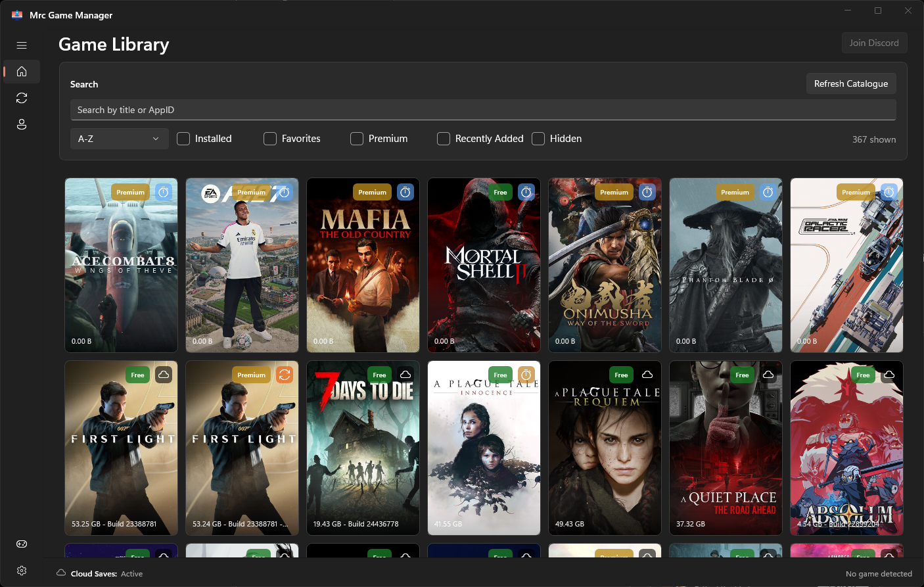Open the hamburger navigation menu
This screenshot has width=924, height=587.
point(22,45)
